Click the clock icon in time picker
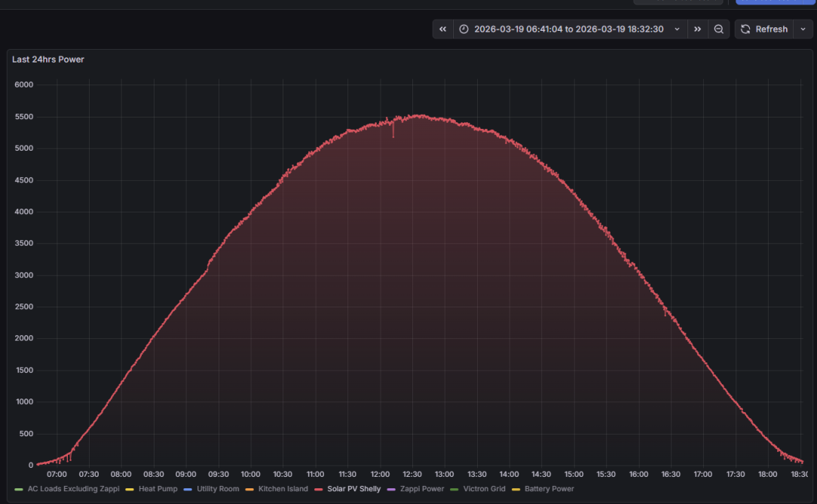 coord(464,29)
